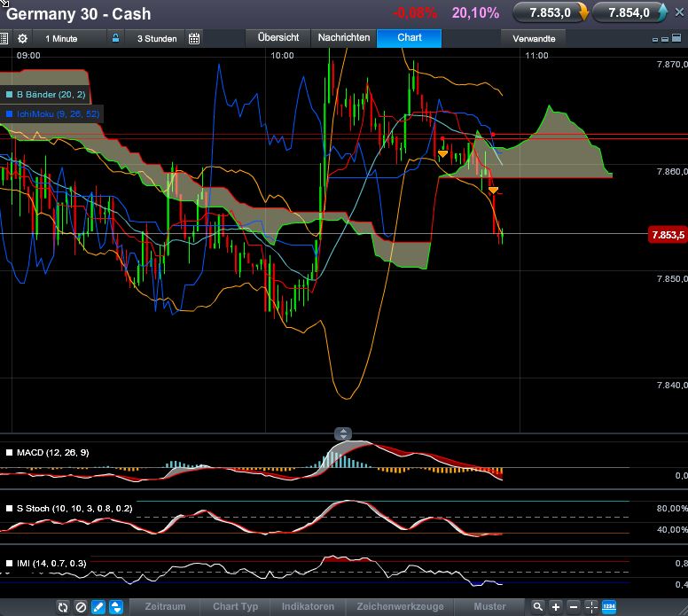Select the pencil drawing tool icon
688x616 pixels.
click(98, 607)
